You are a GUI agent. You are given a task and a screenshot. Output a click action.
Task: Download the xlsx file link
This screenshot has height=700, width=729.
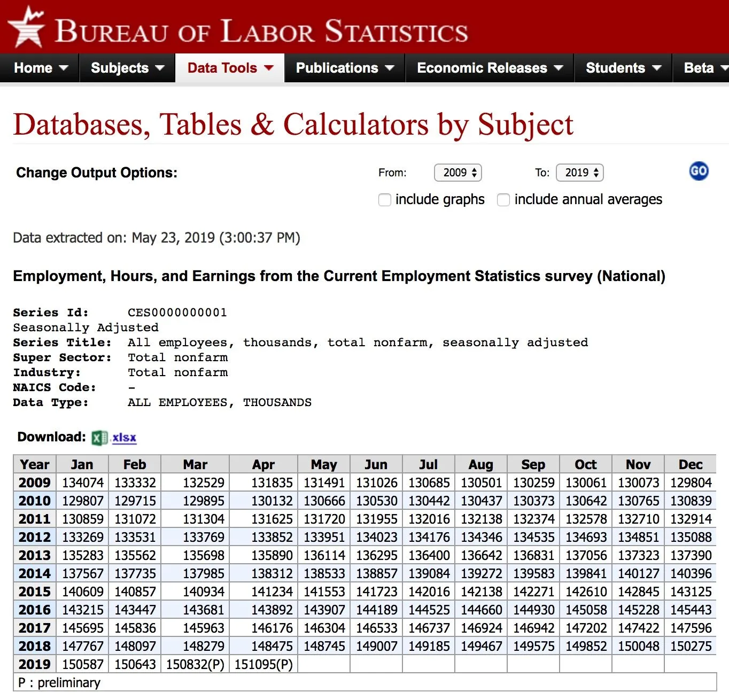pos(124,438)
